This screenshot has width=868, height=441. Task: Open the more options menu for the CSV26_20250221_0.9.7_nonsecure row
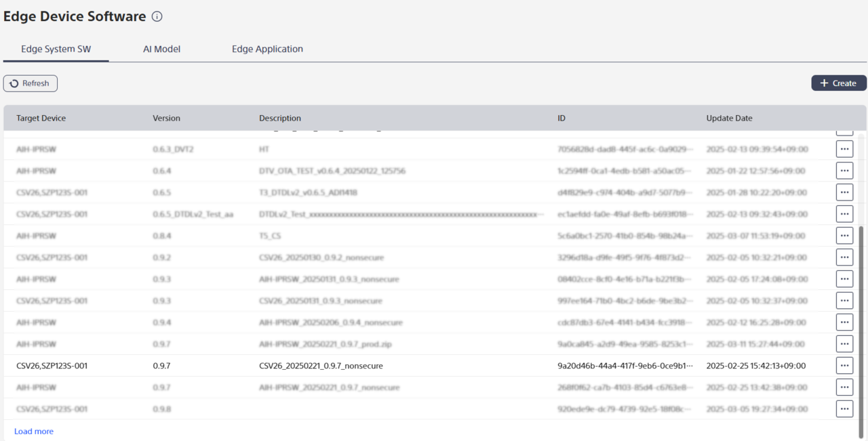(x=844, y=366)
